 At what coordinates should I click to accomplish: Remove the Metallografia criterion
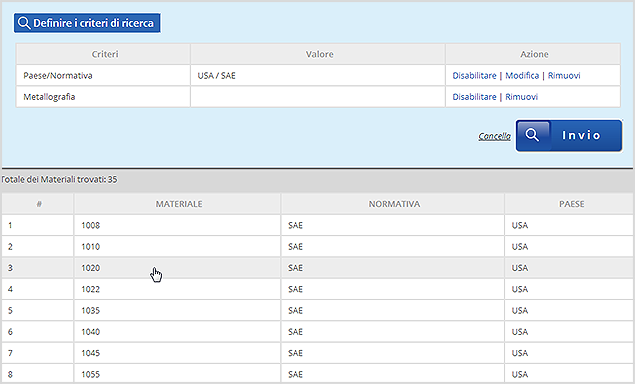click(522, 97)
